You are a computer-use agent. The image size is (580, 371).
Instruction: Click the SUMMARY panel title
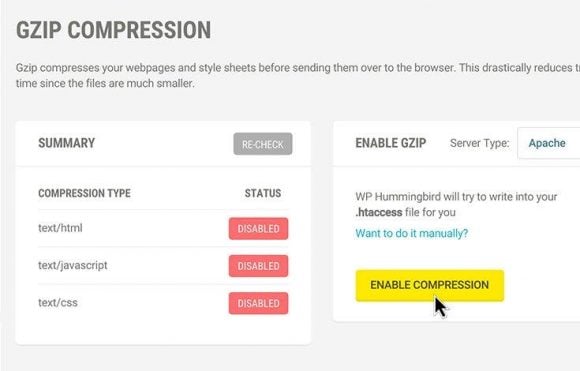click(x=67, y=143)
